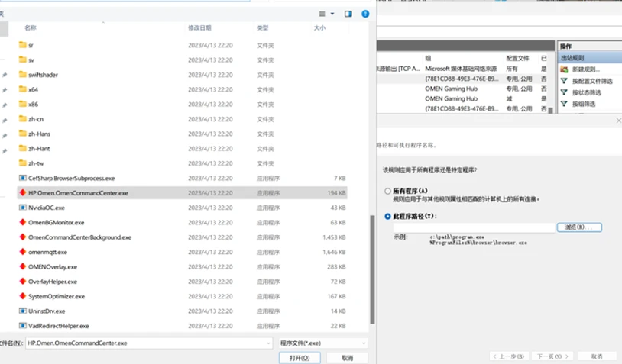Click 下一页(N) button in wizard
Screen dimensions: 622x364
[552, 356]
